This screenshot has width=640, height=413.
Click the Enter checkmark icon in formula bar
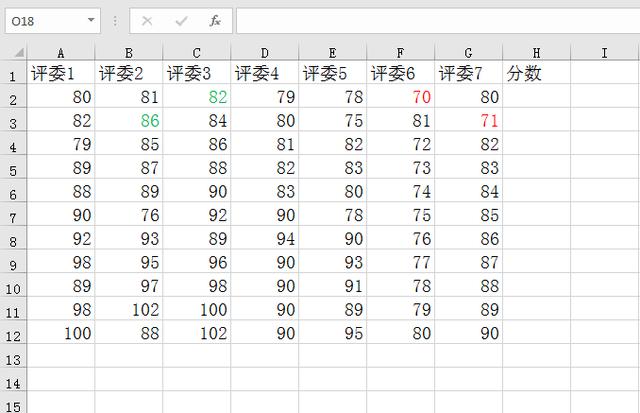click(181, 21)
